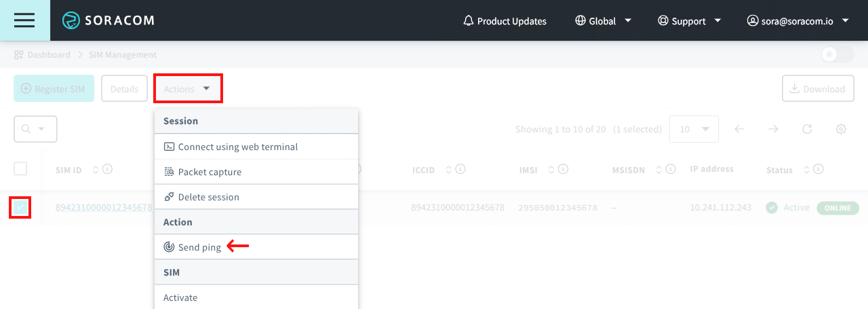This screenshot has height=309, width=868.
Task: Choose Packet capture menu item
Action: [x=210, y=172]
